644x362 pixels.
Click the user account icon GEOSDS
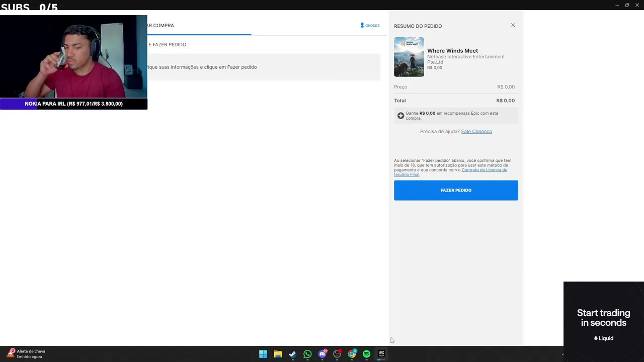coord(370,25)
